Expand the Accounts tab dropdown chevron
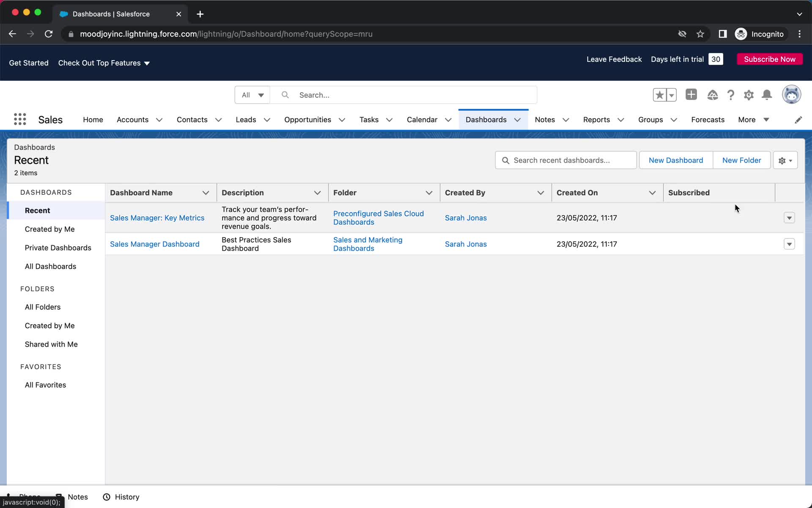This screenshot has width=812, height=508. pyautogui.click(x=159, y=120)
